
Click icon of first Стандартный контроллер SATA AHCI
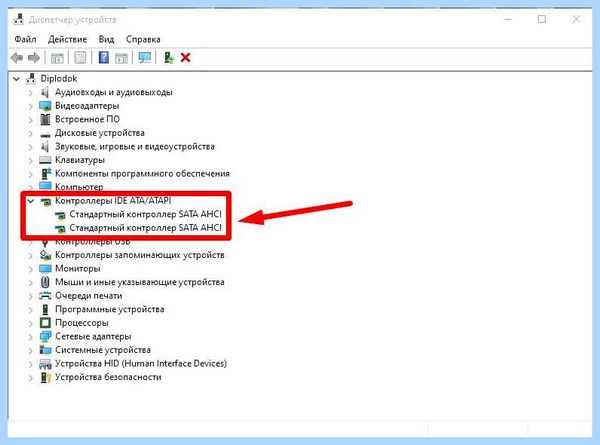point(60,215)
